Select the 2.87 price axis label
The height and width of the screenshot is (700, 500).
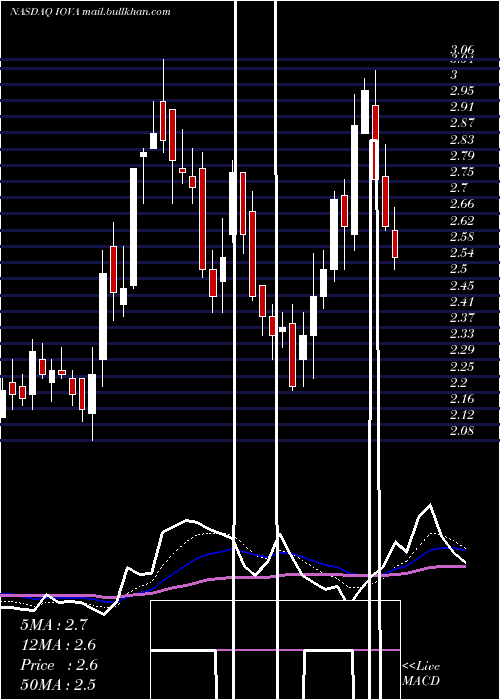pos(462,123)
